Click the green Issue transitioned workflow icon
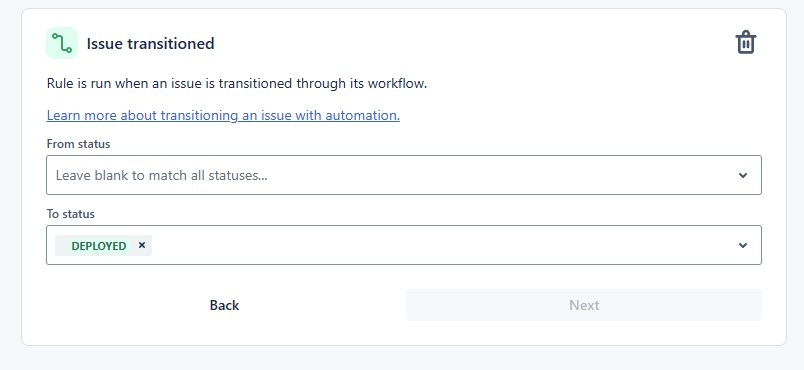 [62, 43]
